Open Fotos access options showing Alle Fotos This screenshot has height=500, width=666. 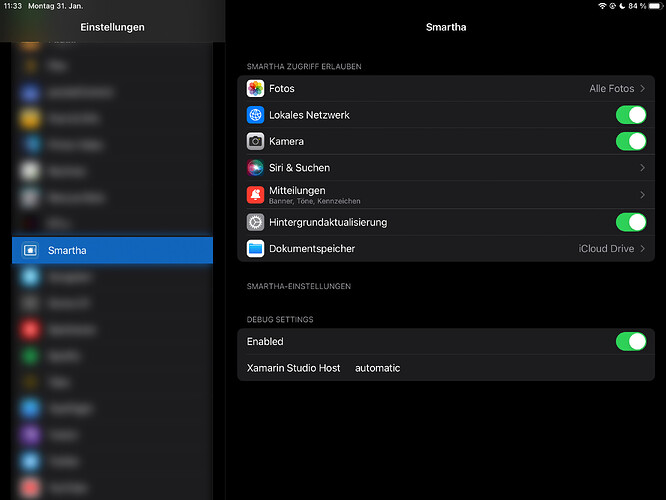pos(615,89)
